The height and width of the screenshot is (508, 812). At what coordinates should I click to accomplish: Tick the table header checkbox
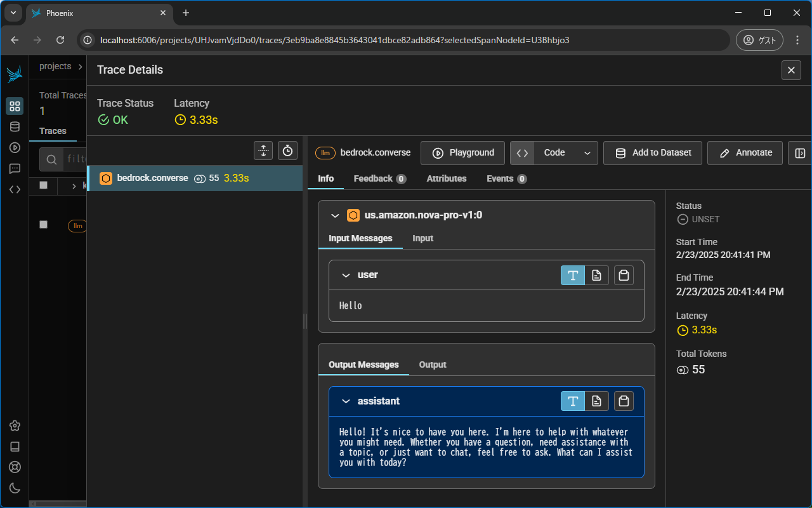(43, 185)
